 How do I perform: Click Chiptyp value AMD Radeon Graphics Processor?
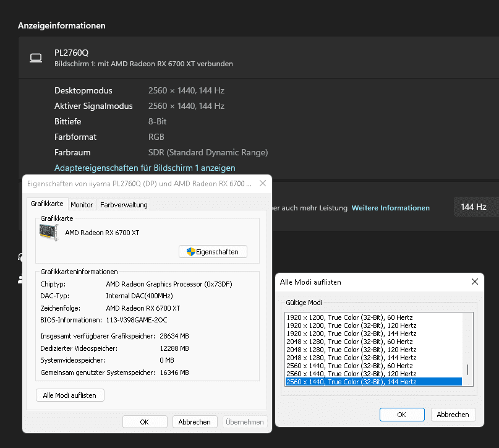click(x=169, y=283)
